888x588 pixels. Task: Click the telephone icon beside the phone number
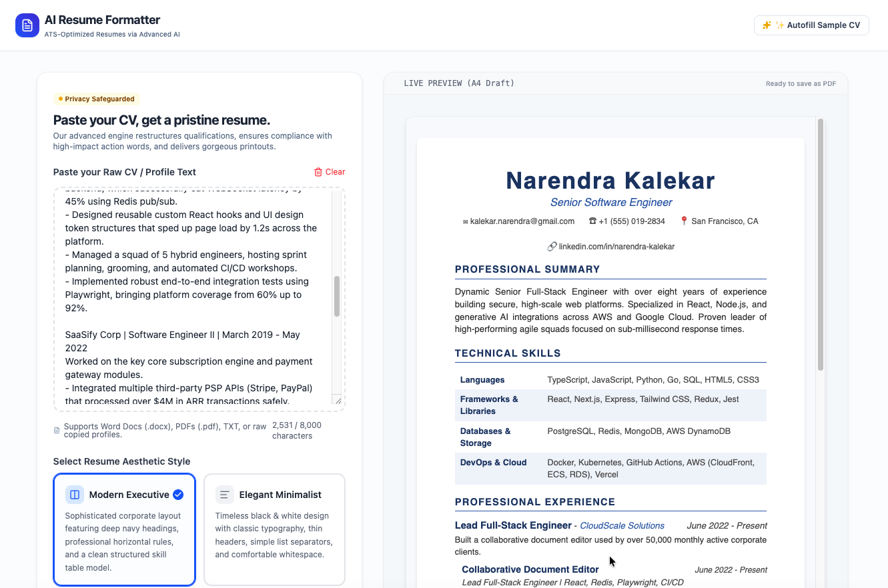click(x=592, y=221)
